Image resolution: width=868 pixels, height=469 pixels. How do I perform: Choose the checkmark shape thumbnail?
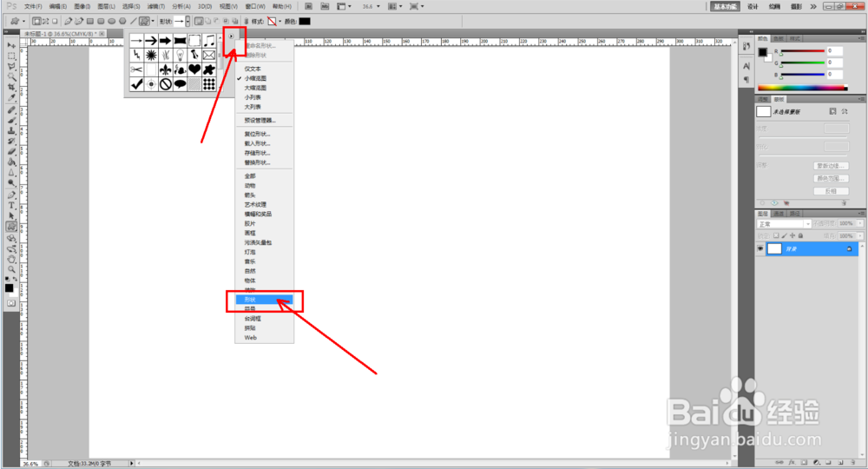pyautogui.click(x=137, y=84)
